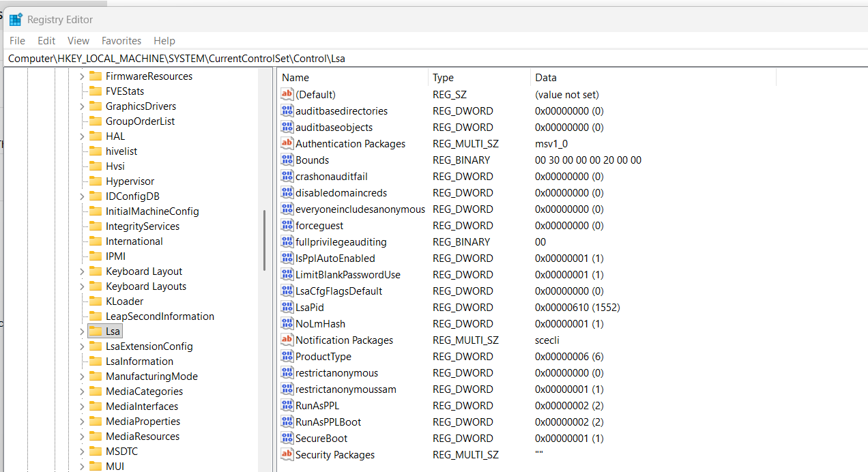Select the International key
The width and height of the screenshot is (868, 472).
coord(134,241)
